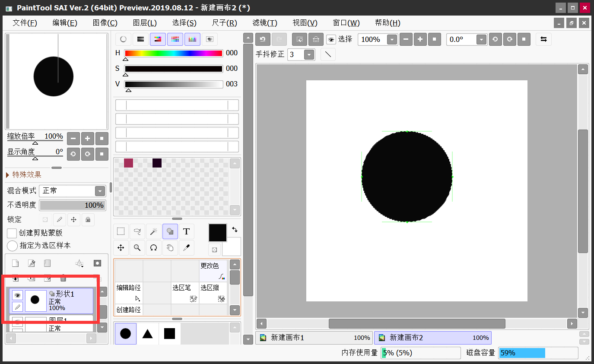Click the navigator preview thumbnail
This screenshot has height=364, width=594.
click(x=57, y=81)
